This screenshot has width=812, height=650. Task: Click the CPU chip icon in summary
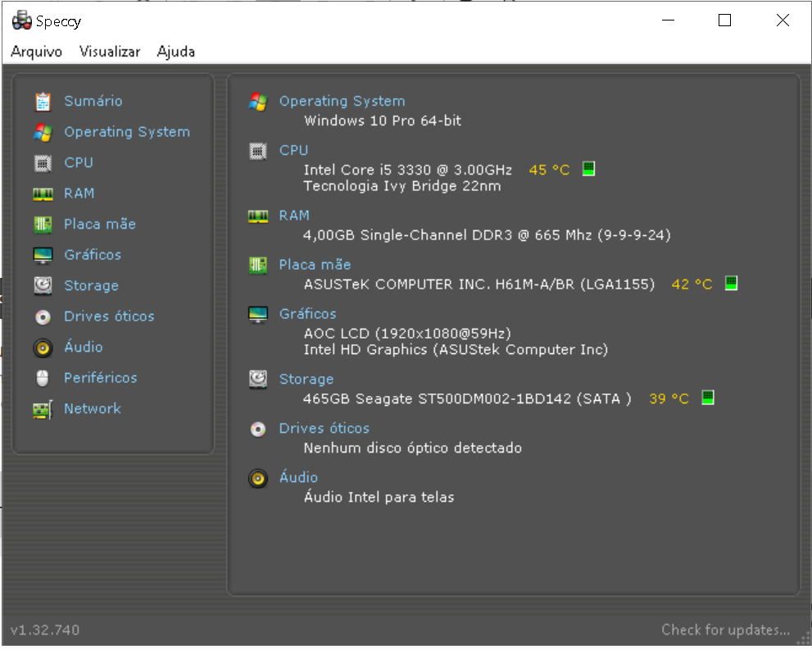pyautogui.click(x=258, y=152)
